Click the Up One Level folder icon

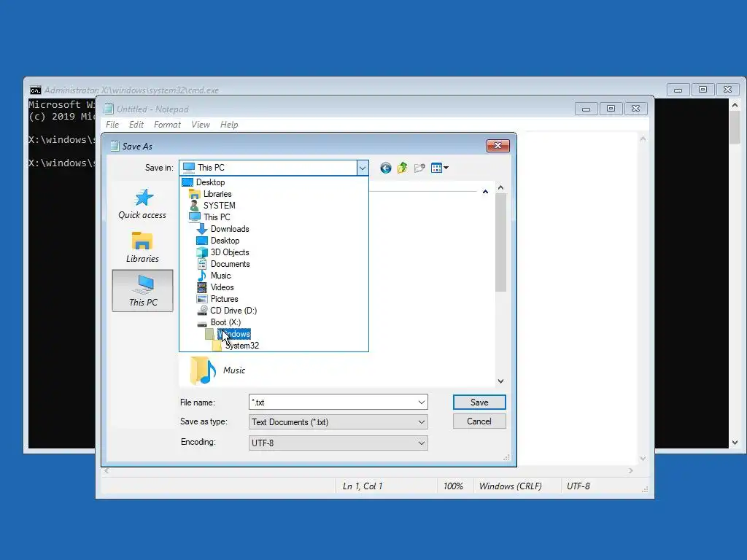(x=403, y=168)
